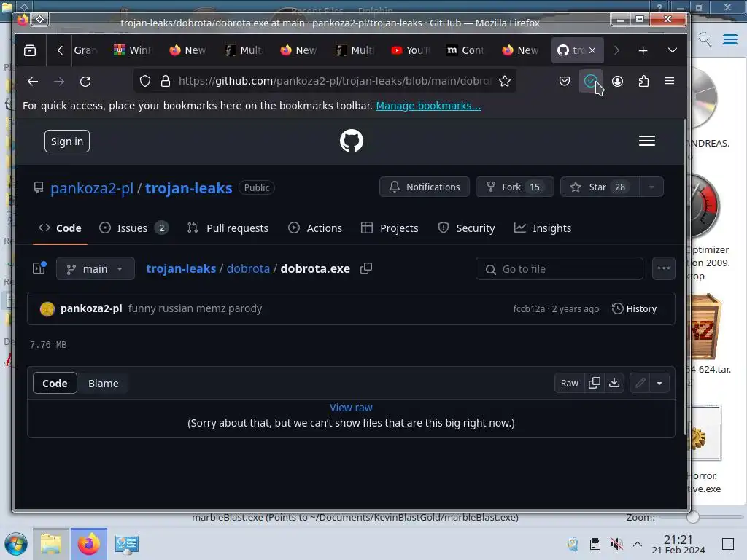
Task: Open Manage bookmarks link
Action: click(428, 106)
